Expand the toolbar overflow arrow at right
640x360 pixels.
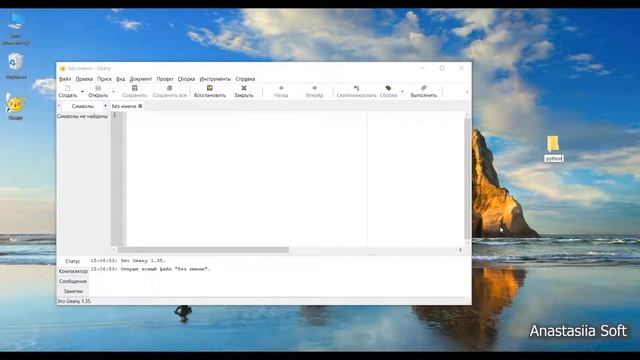pos(467,92)
